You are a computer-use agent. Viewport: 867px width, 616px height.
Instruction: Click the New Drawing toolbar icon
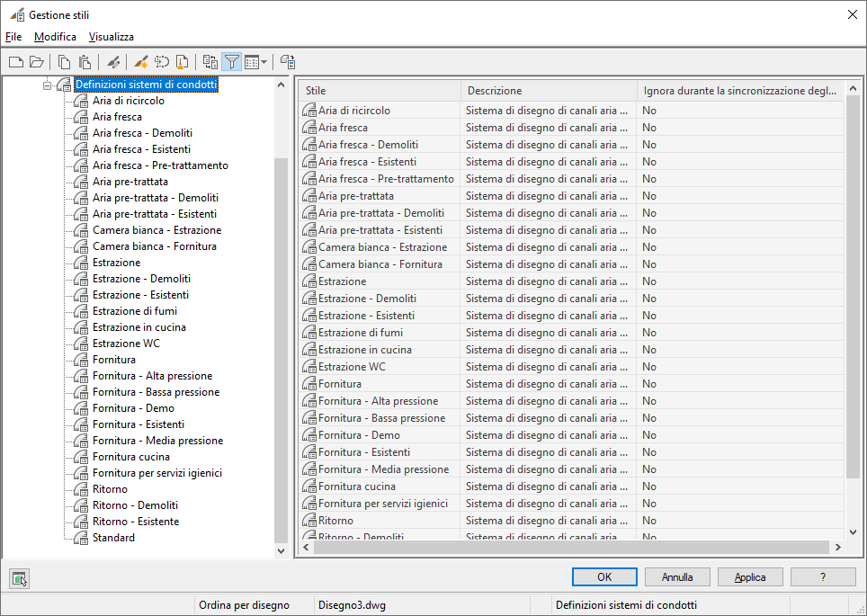click(x=16, y=62)
